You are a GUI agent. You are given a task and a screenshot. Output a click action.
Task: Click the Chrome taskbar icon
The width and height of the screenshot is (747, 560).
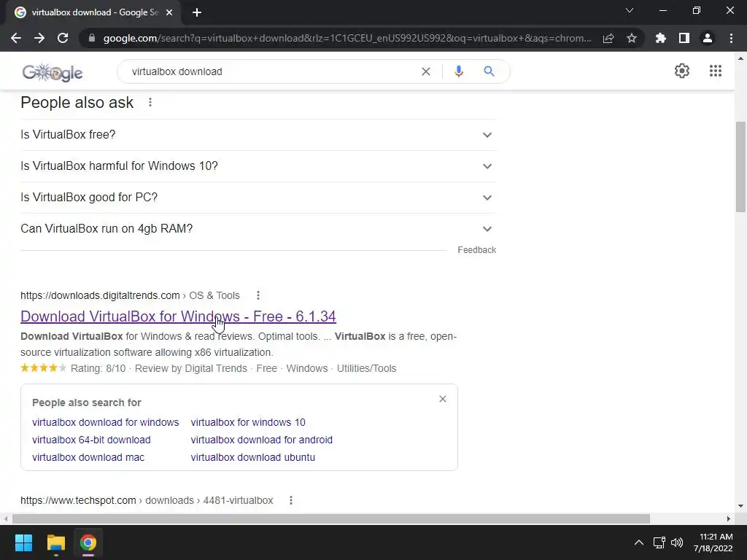click(x=88, y=542)
